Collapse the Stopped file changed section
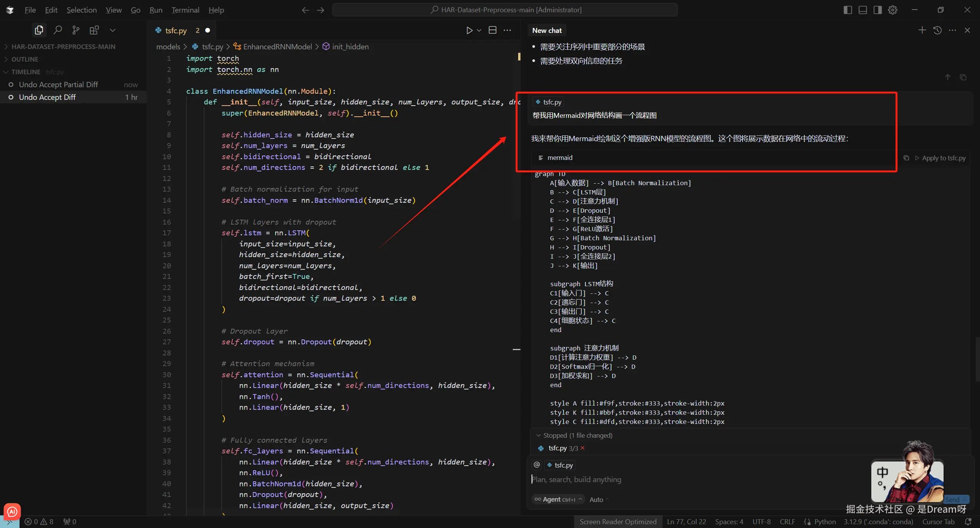The image size is (980, 528). coord(538,435)
